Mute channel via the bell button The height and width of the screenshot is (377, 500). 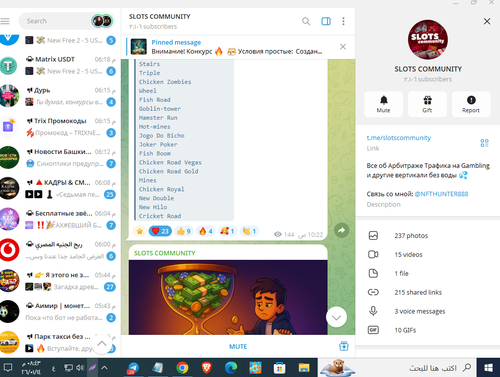384,104
